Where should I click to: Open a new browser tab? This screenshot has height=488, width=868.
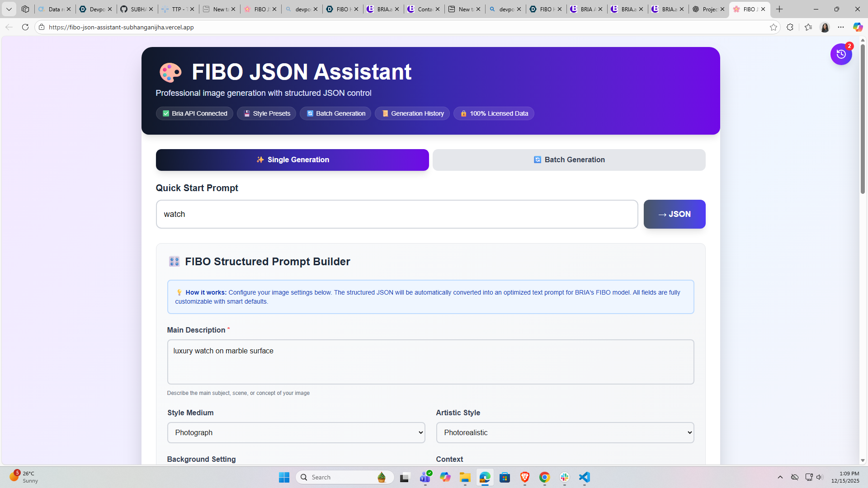point(779,9)
